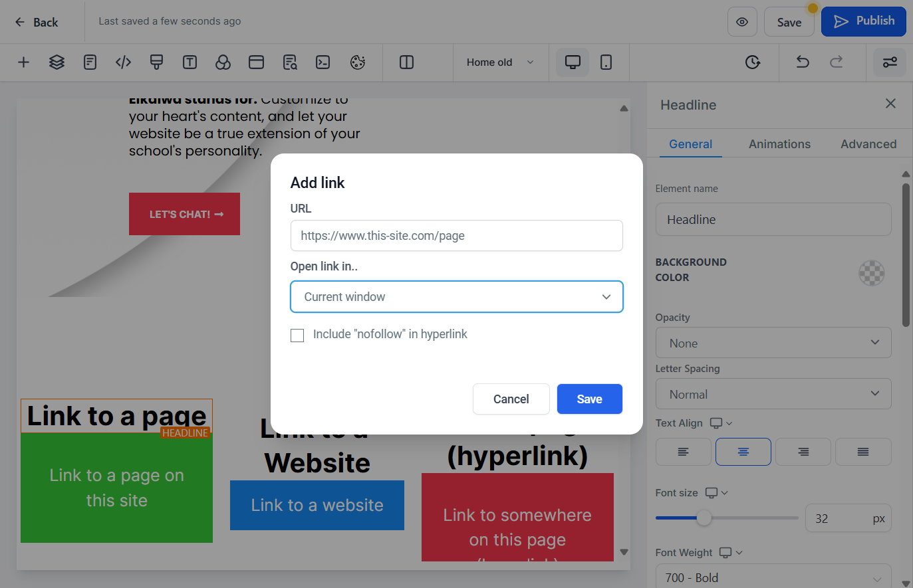Enable the nofollow hyperlink checkbox
913x588 pixels.
[297, 335]
